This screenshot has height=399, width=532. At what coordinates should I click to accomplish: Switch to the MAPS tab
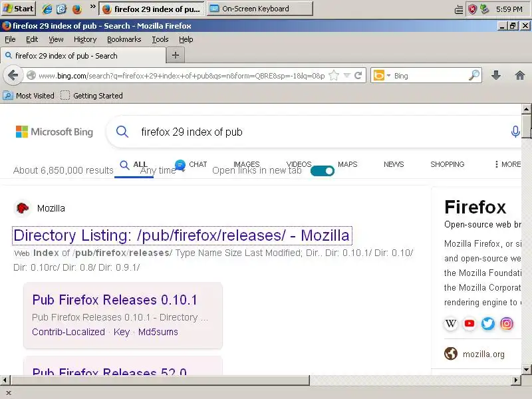(347, 164)
